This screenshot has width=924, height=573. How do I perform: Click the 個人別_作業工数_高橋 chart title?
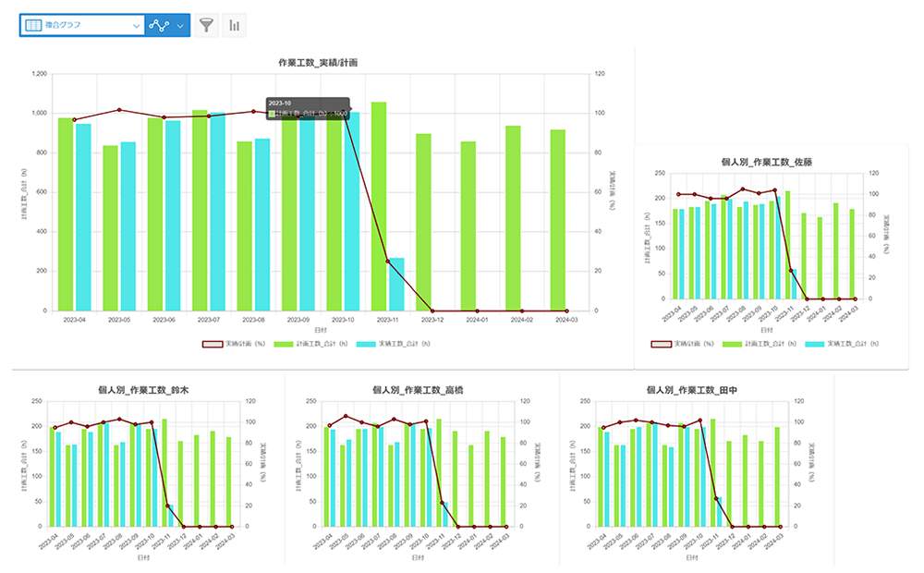click(x=409, y=391)
